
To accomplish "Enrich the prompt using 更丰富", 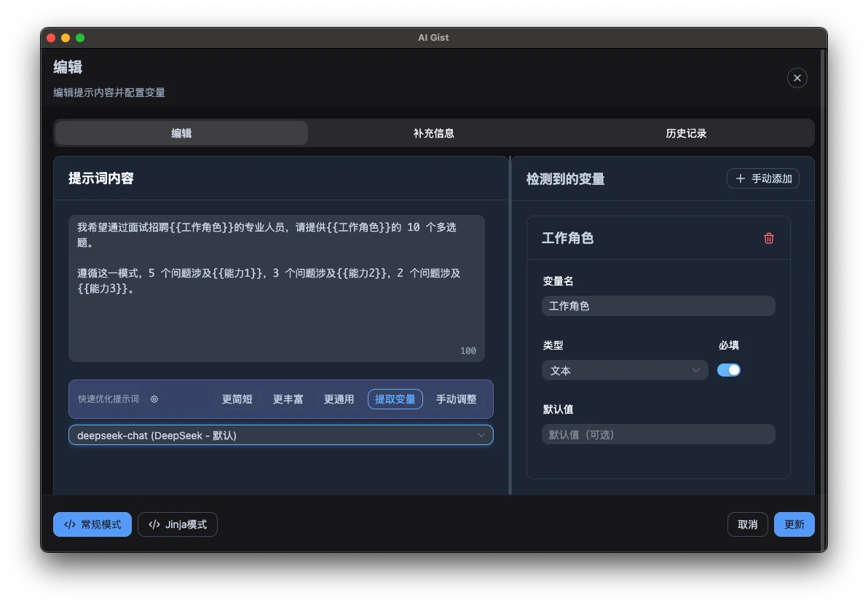I will pos(288,398).
